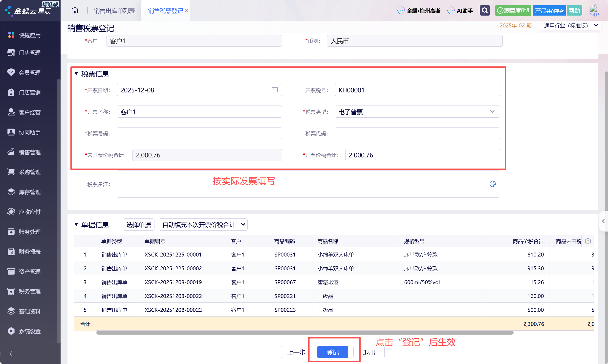Open table column settings gear icon
Viewport: 608px width, 364px height.
(x=588, y=241)
